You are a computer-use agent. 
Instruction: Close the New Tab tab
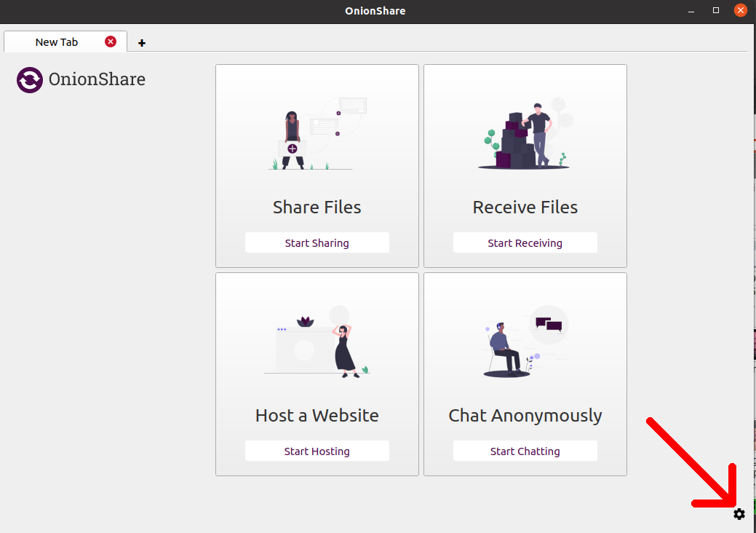tap(111, 42)
